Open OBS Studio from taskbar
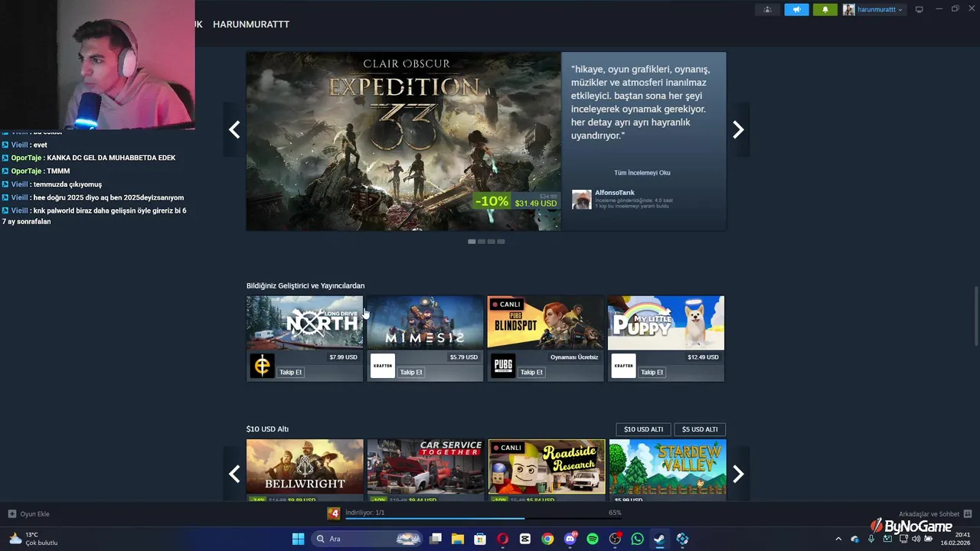This screenshot has width=980, height=551. [615, 539]
